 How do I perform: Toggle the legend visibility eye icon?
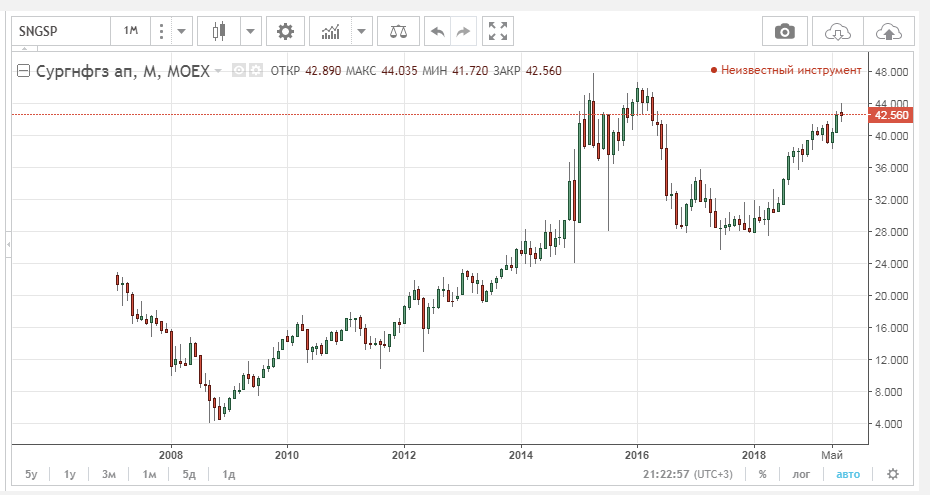pos(238,71)
